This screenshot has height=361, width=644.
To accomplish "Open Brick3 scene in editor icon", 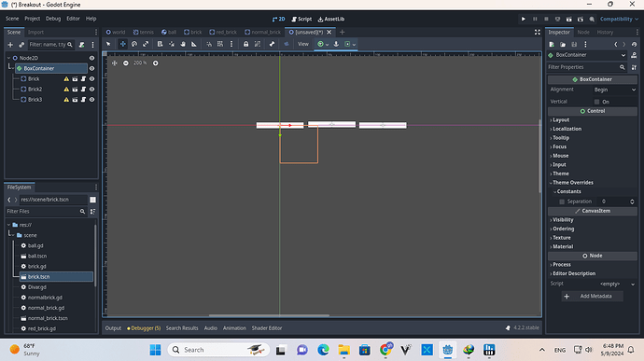I will 75,100.
